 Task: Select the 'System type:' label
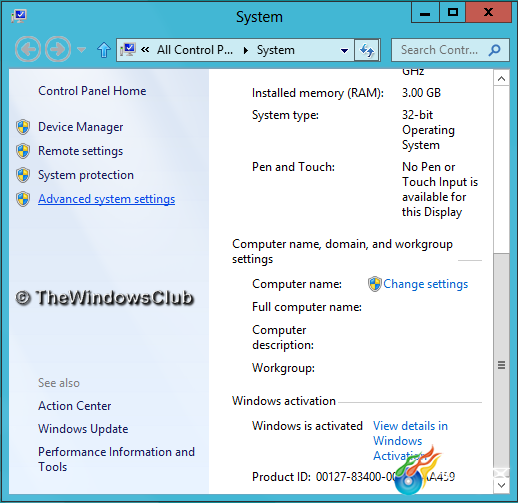pyautogui.click(x=285, y=115)
